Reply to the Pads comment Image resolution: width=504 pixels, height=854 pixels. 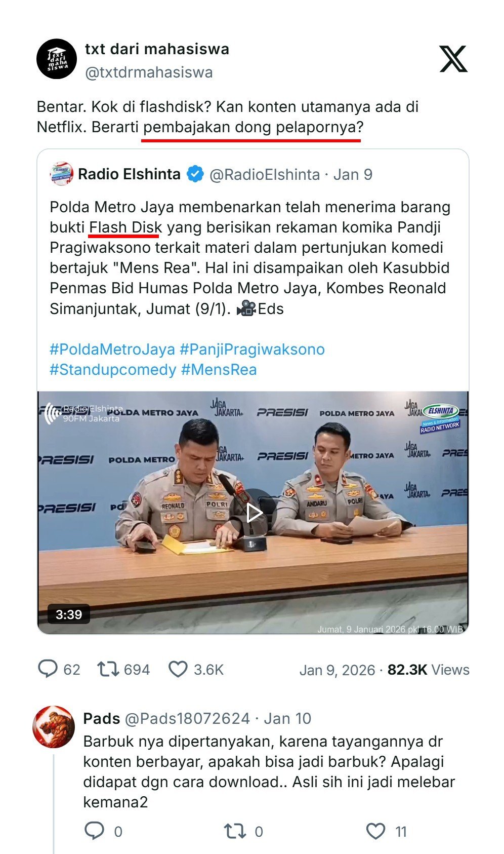click(94, 831)
